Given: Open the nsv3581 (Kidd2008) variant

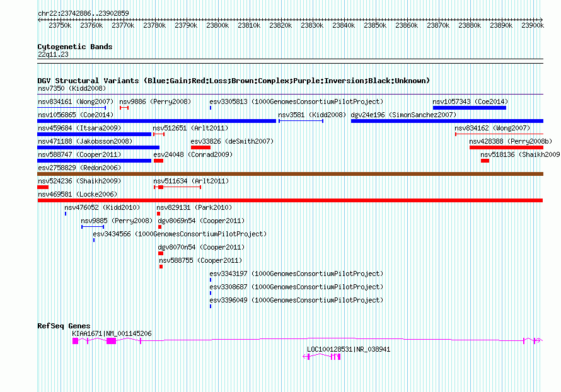Looking at the screenshot, I should coord(312,115).
